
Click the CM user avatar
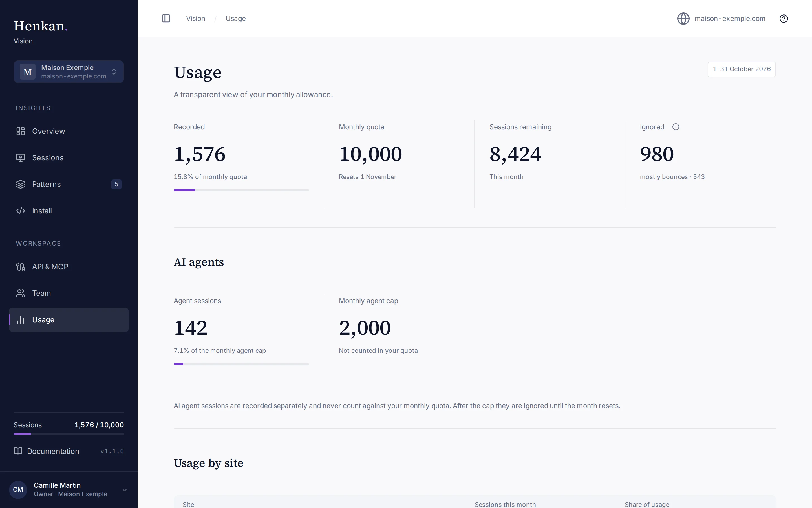pyautogui.click(x=18, y=490)
